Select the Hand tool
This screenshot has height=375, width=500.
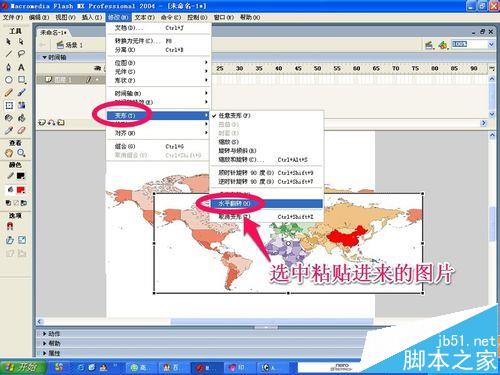tap(9, 153)
